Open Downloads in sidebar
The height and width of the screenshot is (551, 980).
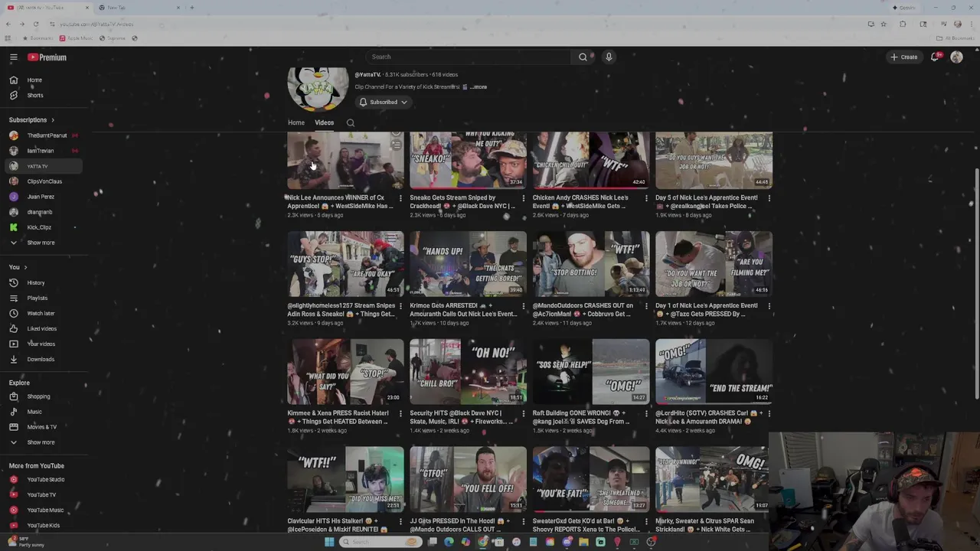(x=41, y=359)
